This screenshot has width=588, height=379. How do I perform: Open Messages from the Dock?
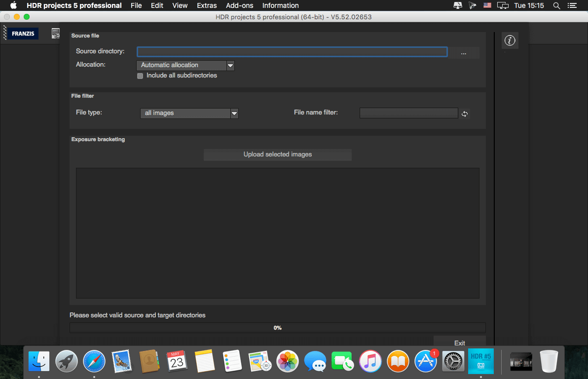315,361
